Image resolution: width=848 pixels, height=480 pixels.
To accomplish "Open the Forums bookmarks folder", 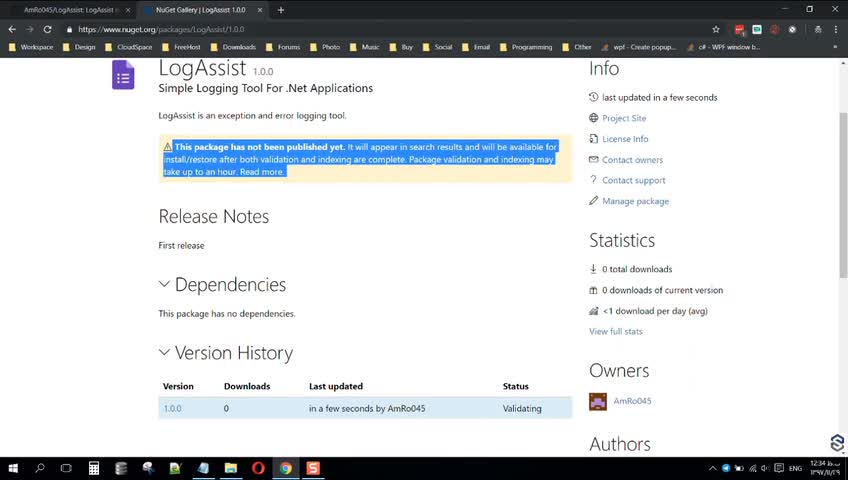I will tap(283, 47).
